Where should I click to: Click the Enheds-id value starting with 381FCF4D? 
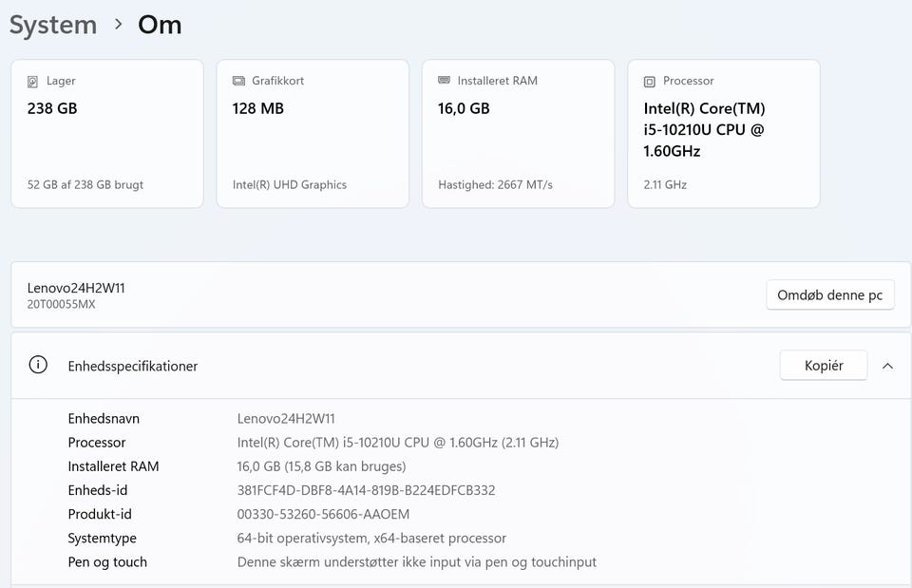[366, 490]
